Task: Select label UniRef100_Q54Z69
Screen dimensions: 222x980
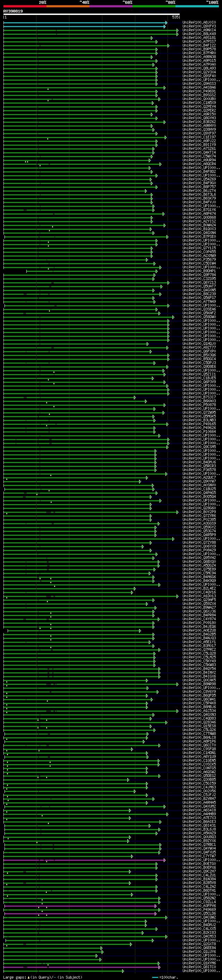Action: point(199,179)
